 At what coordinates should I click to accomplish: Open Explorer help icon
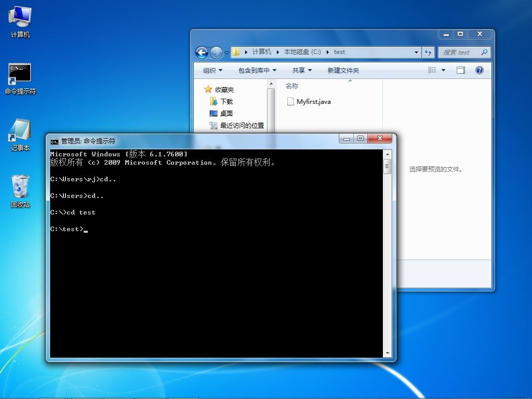pyautogui.click(x=480, y=70)
